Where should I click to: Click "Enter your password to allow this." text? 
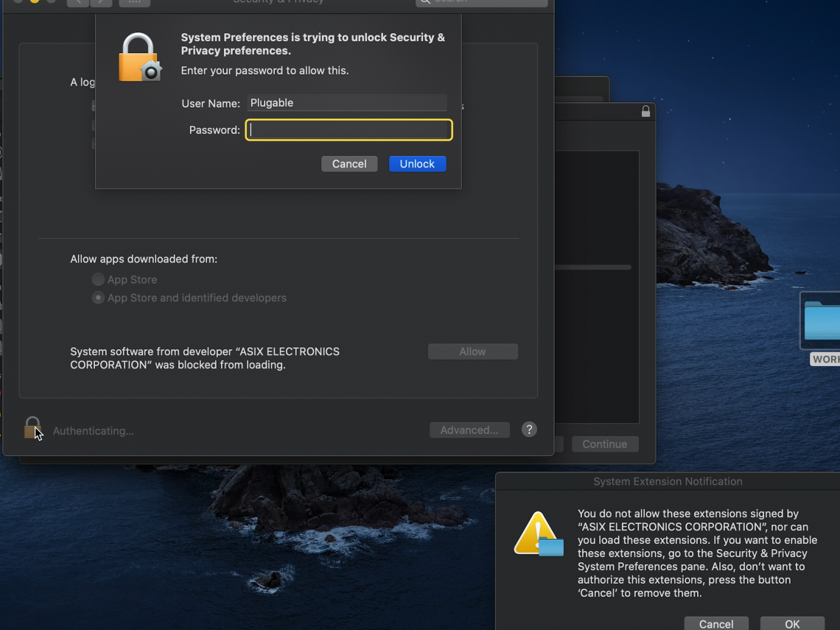[265, 71]
